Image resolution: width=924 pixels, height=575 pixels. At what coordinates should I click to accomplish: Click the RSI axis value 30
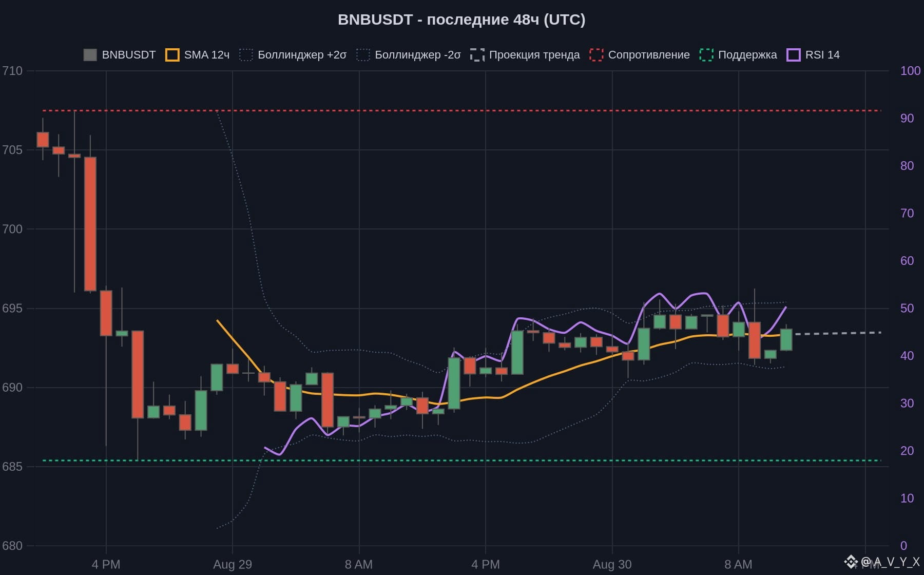(907, 403)
